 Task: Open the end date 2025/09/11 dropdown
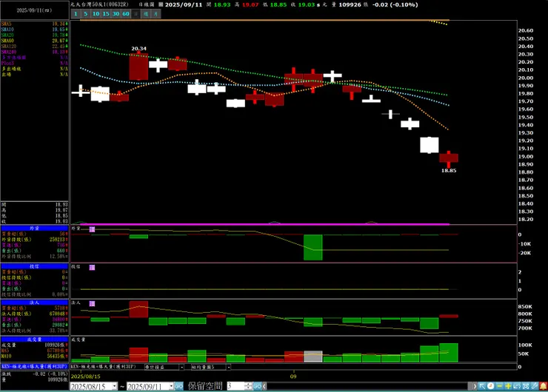click(171, 386)
